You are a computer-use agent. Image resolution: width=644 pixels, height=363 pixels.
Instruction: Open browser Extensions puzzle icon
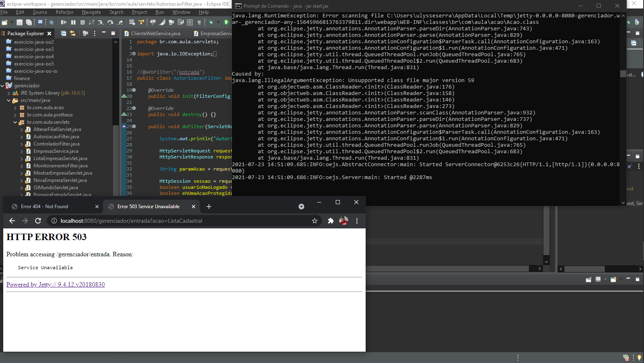pos(331,221)
